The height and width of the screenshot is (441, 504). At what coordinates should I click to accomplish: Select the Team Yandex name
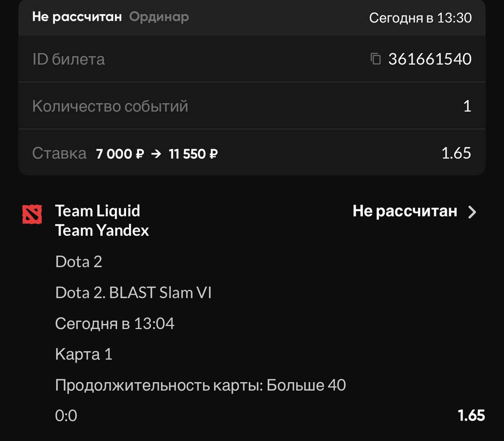[102, 230]
